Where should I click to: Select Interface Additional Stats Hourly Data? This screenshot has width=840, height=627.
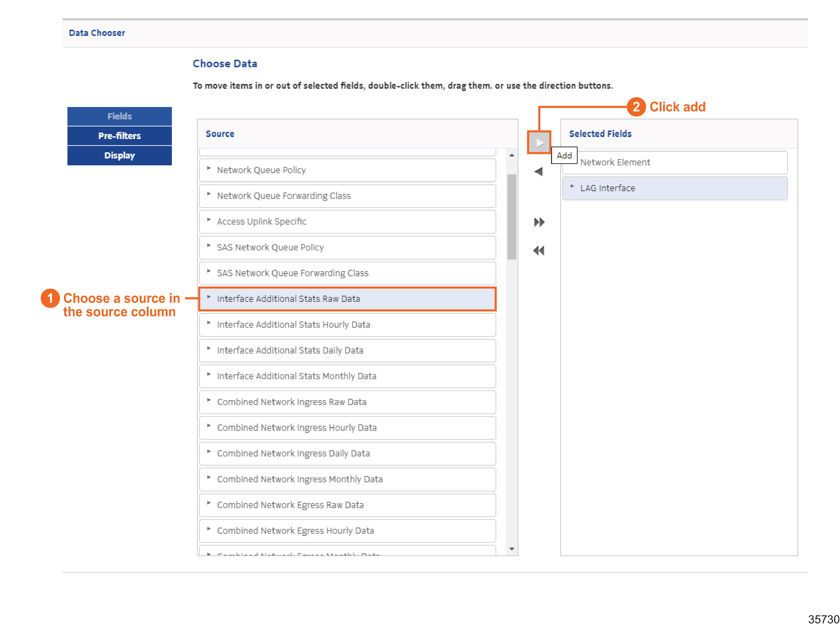click(293, 324)
